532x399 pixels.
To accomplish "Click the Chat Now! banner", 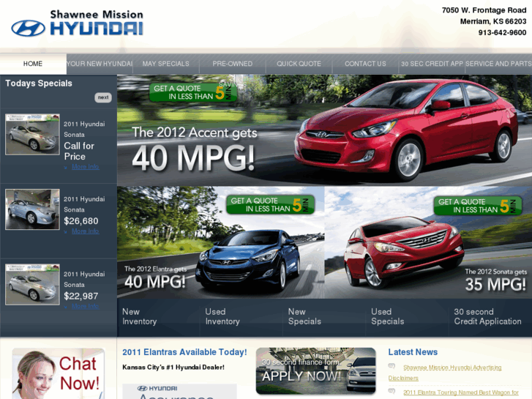I will 59,373.
